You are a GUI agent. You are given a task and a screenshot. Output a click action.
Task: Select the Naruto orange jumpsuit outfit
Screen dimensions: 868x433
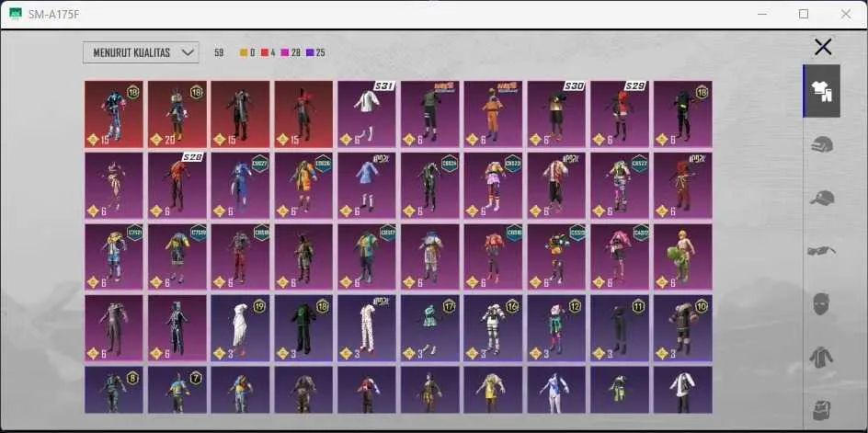tap(493, 115)
